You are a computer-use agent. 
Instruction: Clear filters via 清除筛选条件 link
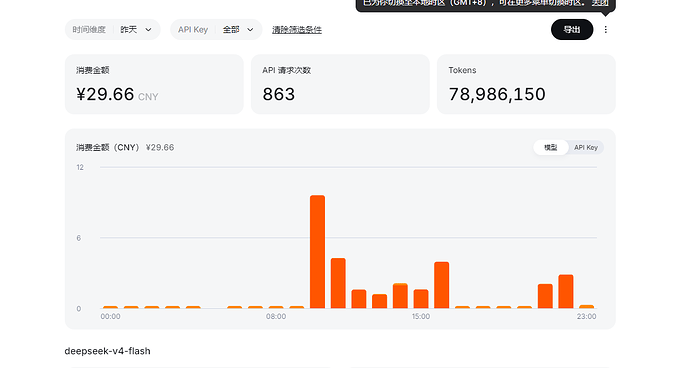pos(297,29)
